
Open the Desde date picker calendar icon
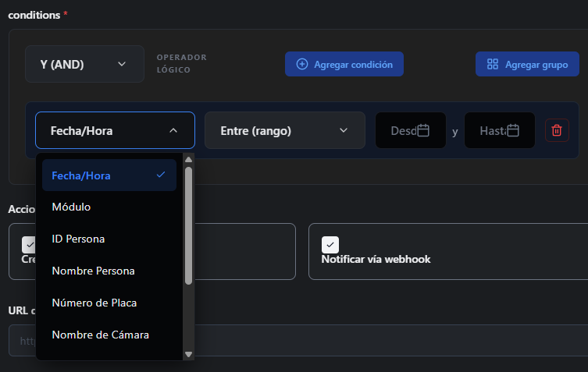423,130
